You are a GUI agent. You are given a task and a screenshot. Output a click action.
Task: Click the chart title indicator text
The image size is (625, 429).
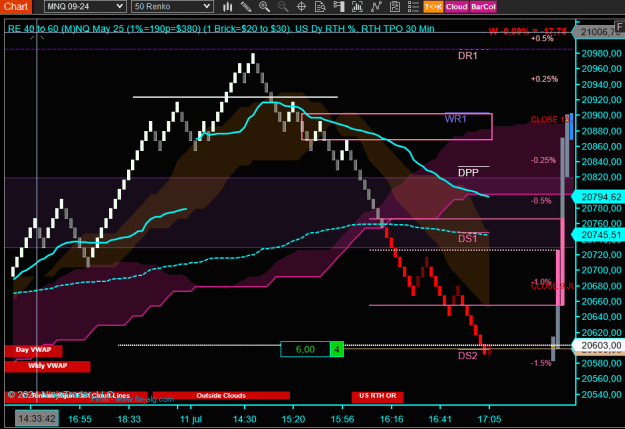coord(221,29)
